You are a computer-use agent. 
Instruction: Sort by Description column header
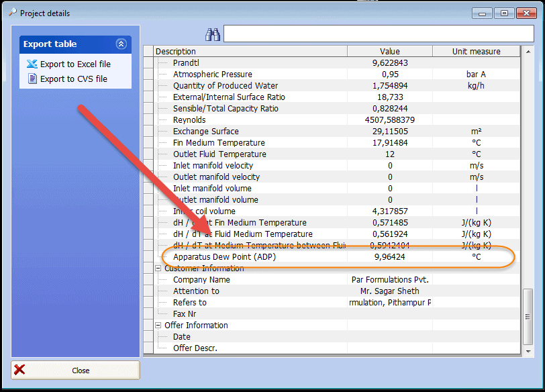point(250,52)
